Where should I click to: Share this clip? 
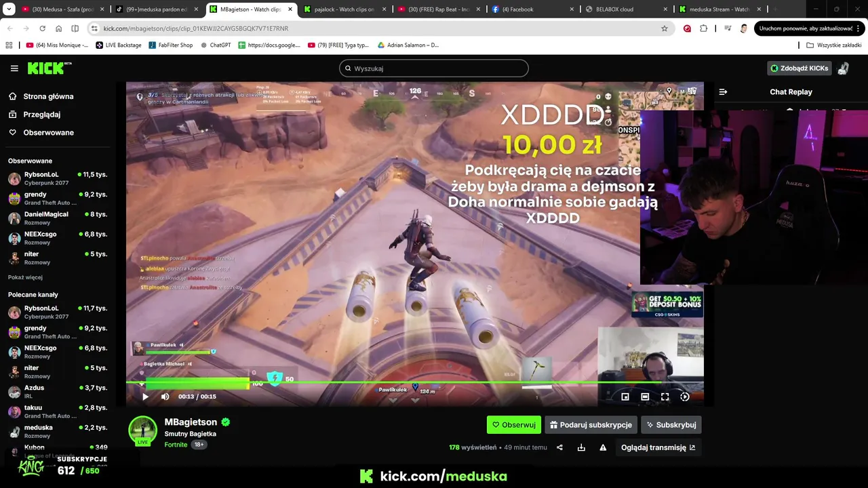[559, 447]
